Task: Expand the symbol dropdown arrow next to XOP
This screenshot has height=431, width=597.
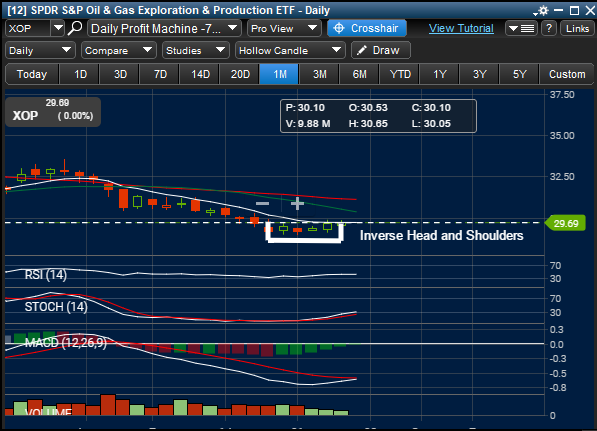Action: pyautogui.click(x=58, y=28)
